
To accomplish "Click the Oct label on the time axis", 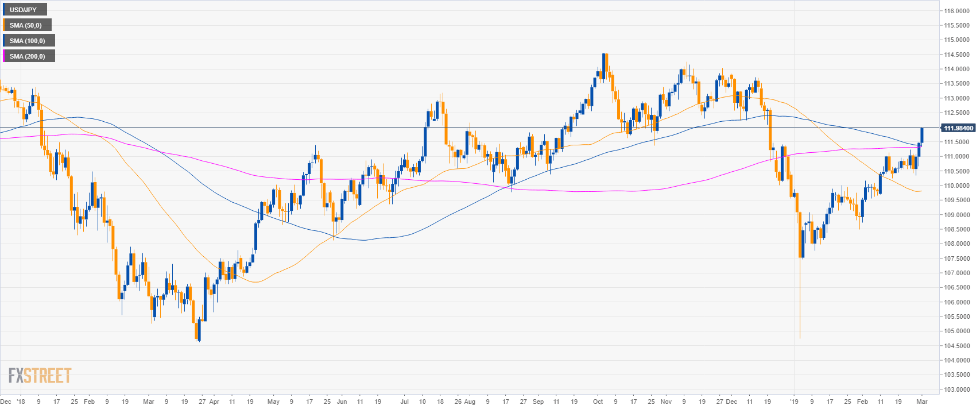I will (x=598, y=402).
